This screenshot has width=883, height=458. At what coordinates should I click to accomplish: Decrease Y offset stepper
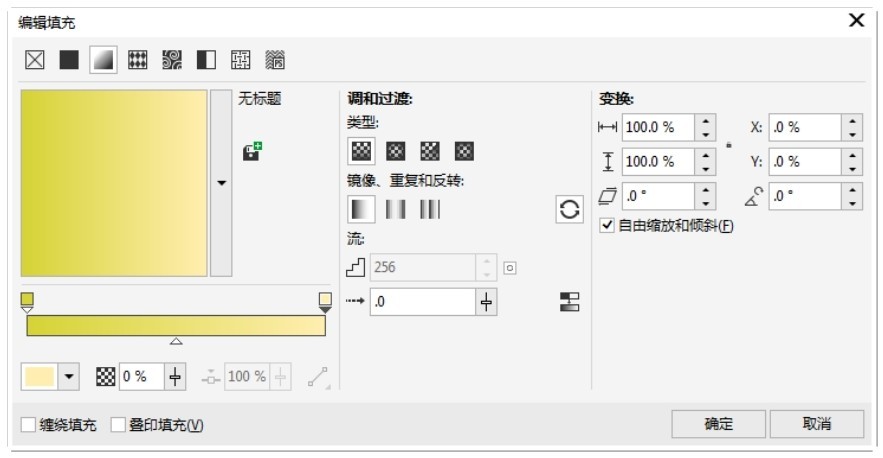click(853, 169)
